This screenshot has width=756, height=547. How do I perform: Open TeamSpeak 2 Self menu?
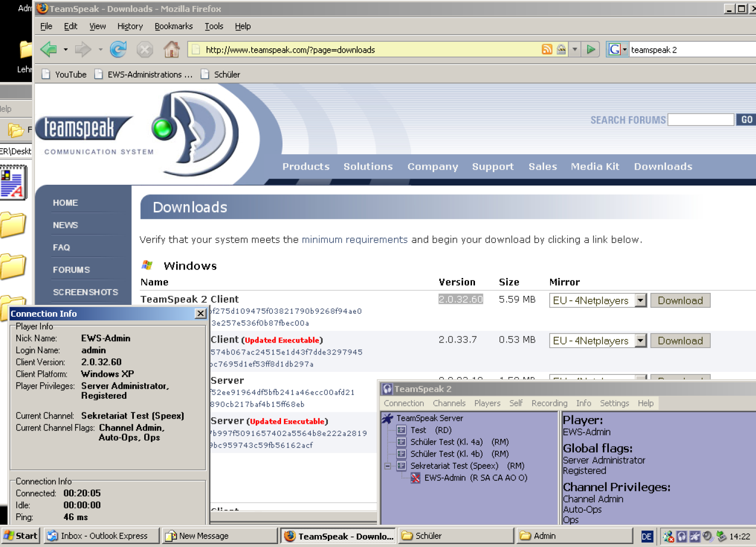tap(516, 403)
